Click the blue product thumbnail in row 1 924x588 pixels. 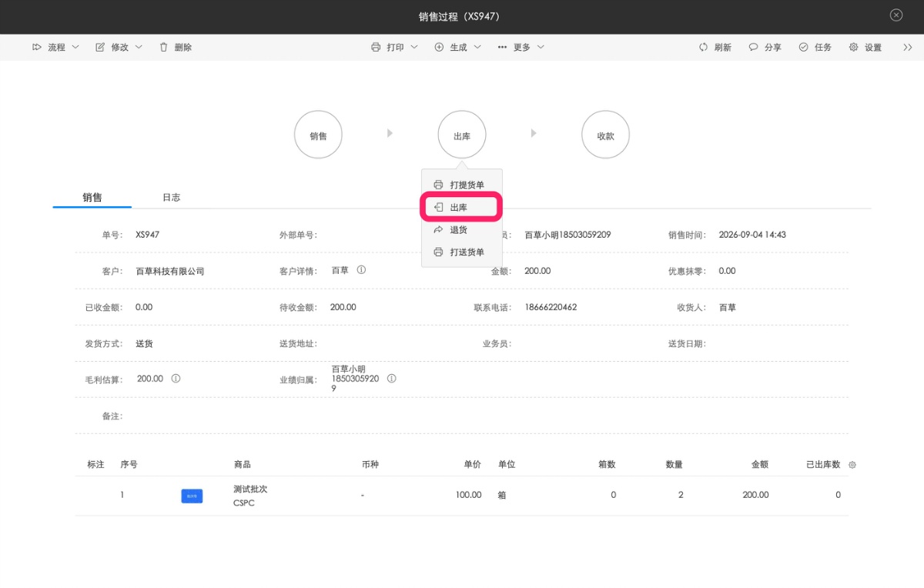(192, 496)
